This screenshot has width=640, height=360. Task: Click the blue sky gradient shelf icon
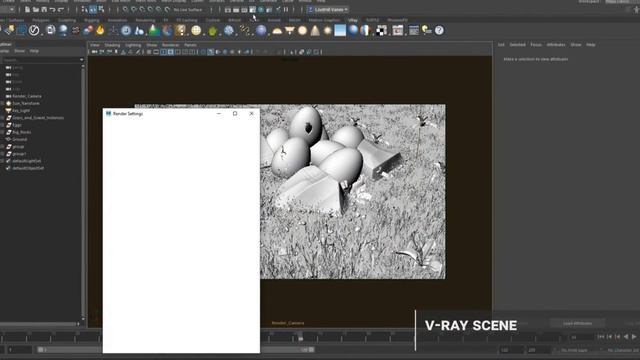click(x=340, y=30)
